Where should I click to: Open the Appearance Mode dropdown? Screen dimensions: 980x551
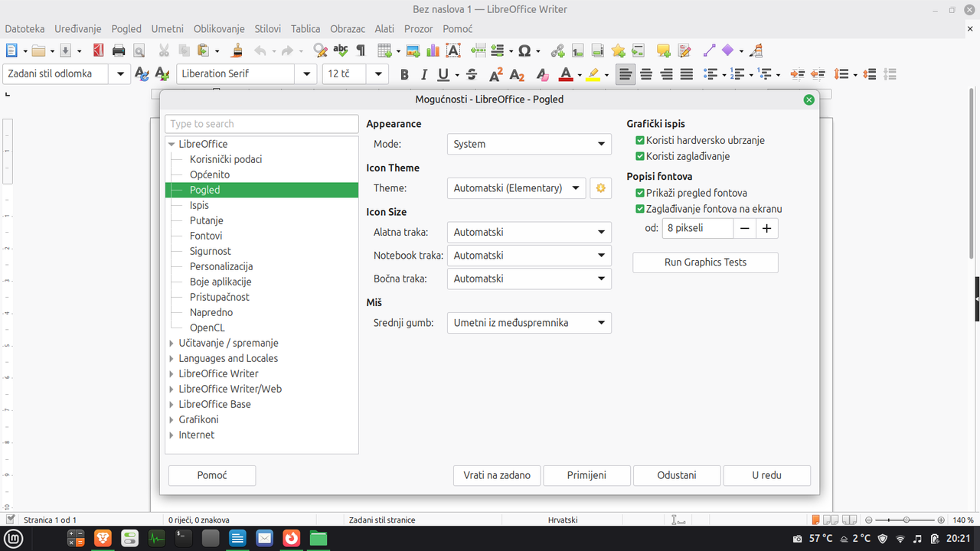(x=529, y=144)
